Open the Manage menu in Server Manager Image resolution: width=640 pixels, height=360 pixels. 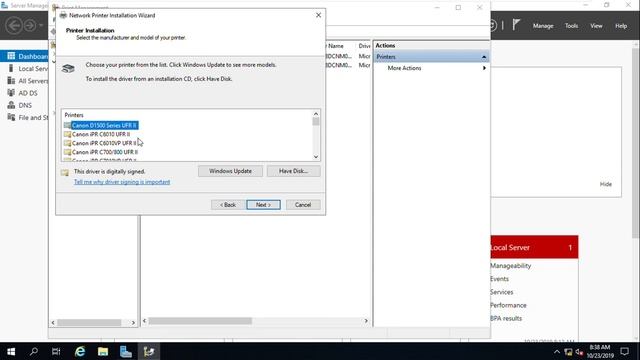543,26
